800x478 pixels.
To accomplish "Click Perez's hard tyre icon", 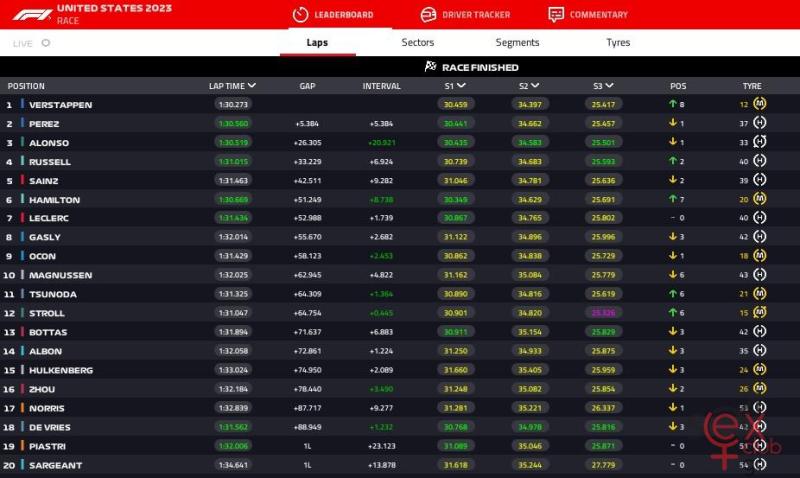I will (760, 123).
